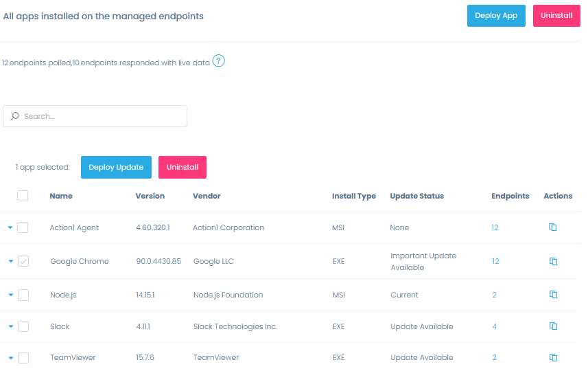
Task: Click the copy icon for Slack
Action: tap(554, 326)
